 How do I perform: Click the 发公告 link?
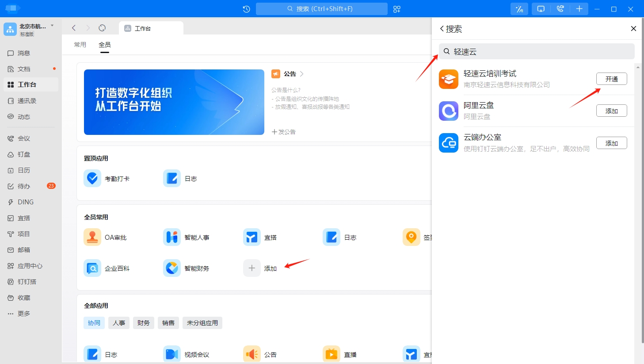pos(284,132)
